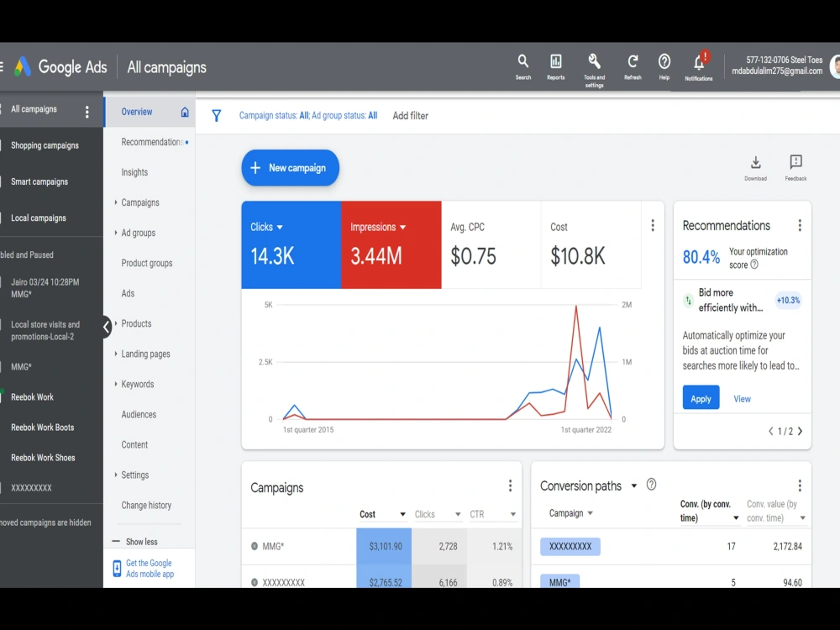Open the Help question mark icon
Screen dimensions: 840x630
point(664,67)
